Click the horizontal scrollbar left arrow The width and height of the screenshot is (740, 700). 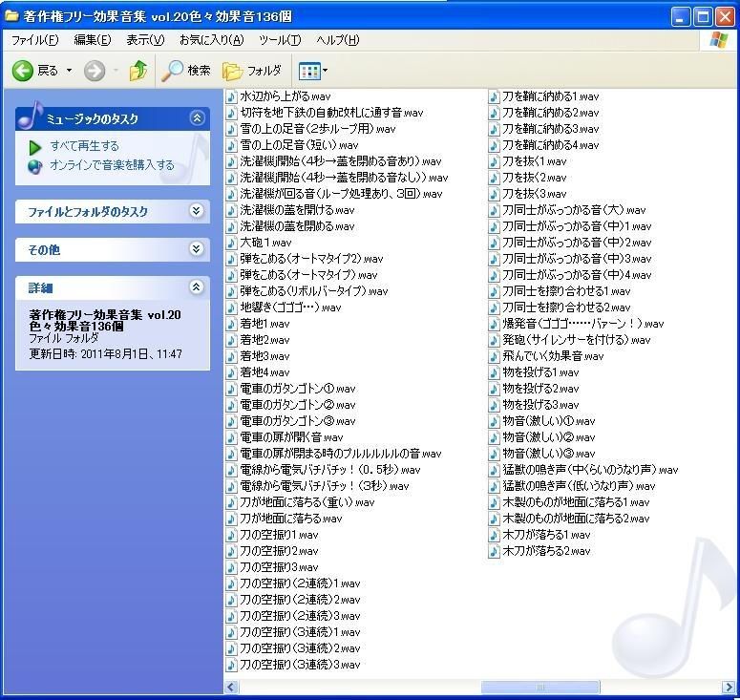pos(231,687)
